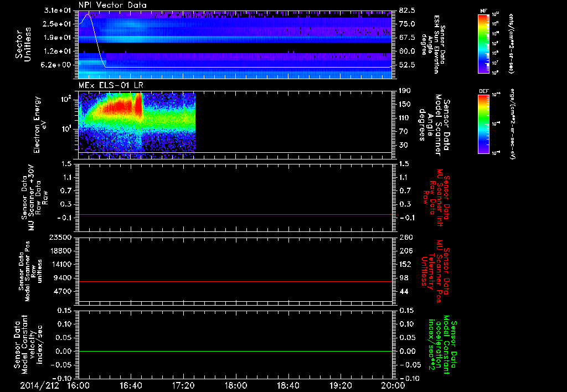Click the 44 telemetry tick label
This screenshot has height=392, width=567.
(404, 291)
